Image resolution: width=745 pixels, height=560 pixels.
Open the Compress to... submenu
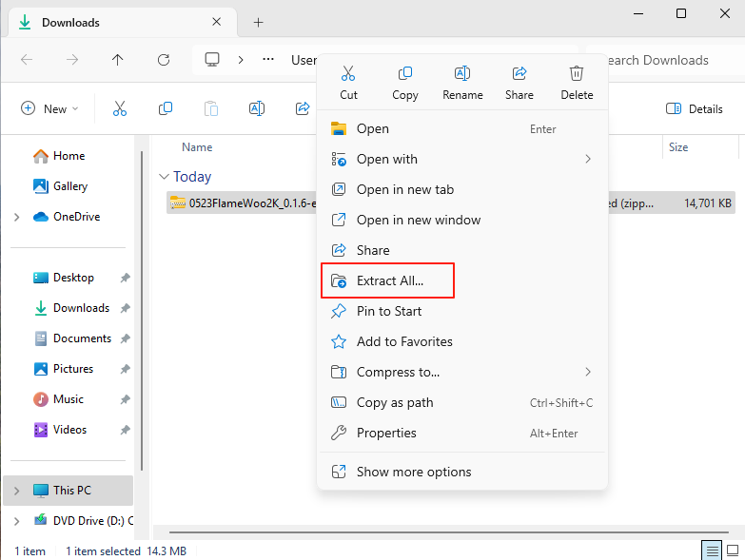click(x=397, y=372)
